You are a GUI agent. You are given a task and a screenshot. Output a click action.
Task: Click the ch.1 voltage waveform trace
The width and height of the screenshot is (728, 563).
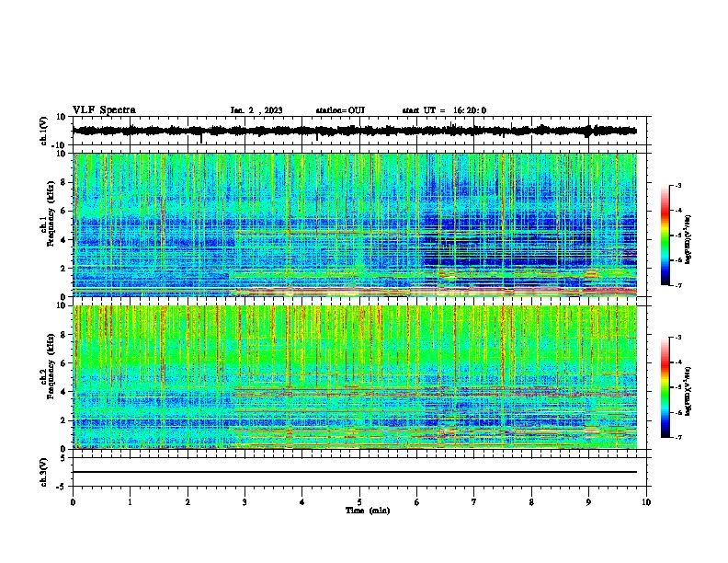click(354, 131)
